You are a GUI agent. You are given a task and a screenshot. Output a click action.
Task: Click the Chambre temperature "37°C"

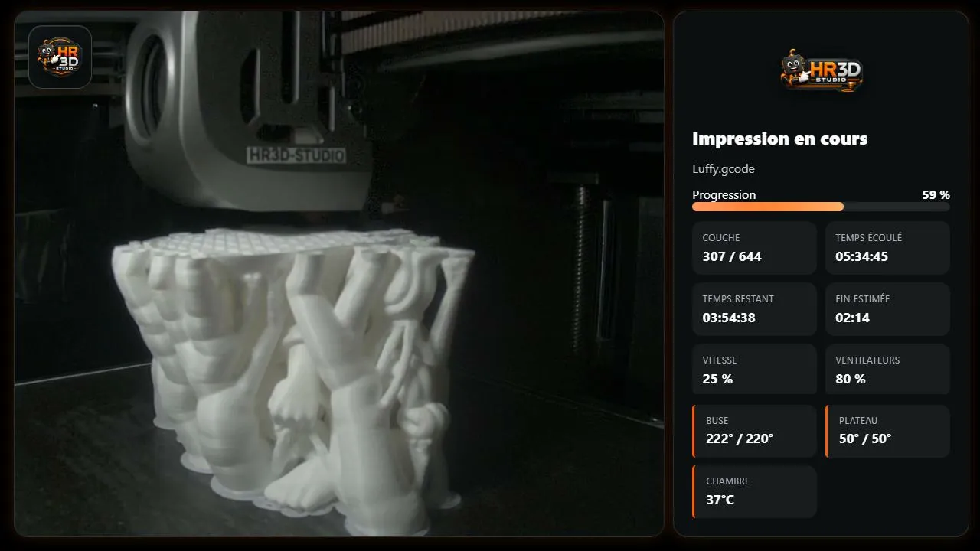[720, 500]
